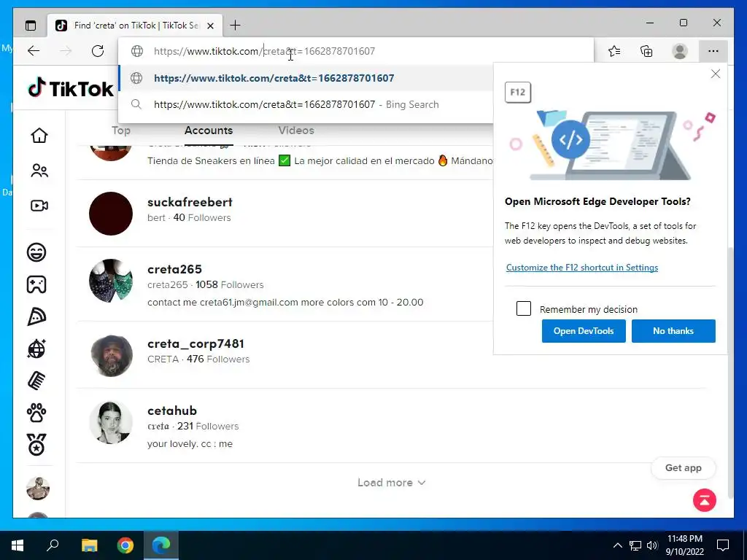Click the creta265 contact description text

pos(285,303)
